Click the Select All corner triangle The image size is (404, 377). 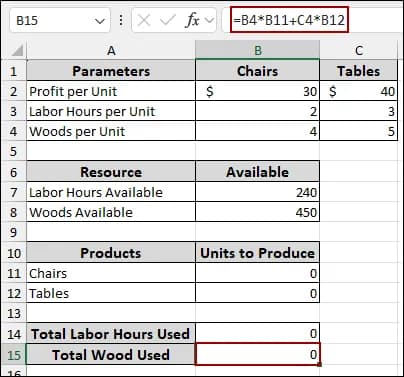tap(17, 50)
